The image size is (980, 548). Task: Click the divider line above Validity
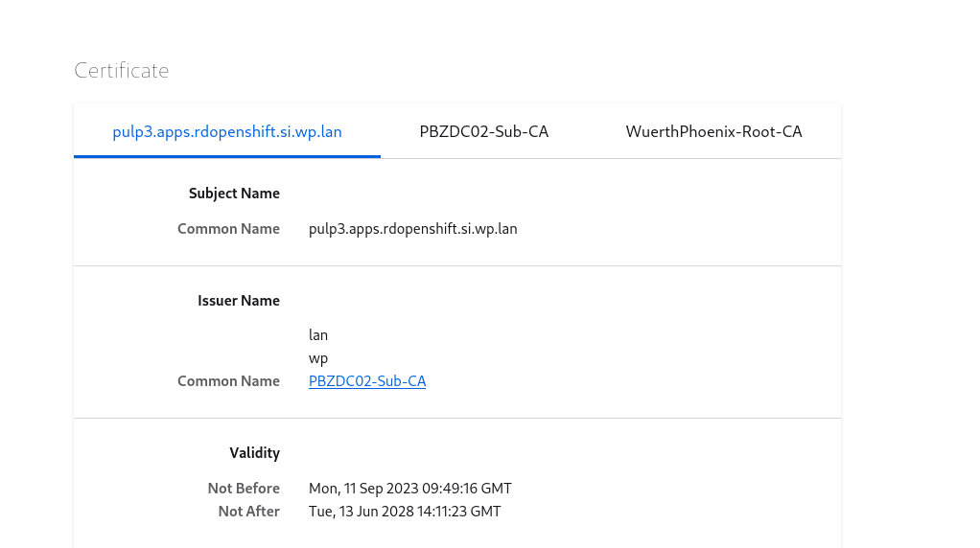click(456, 418)
